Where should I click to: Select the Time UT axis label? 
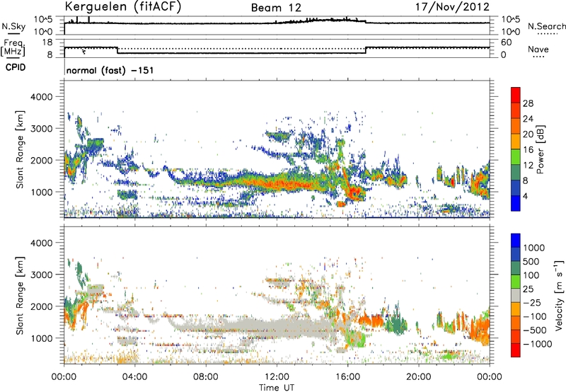277,388
